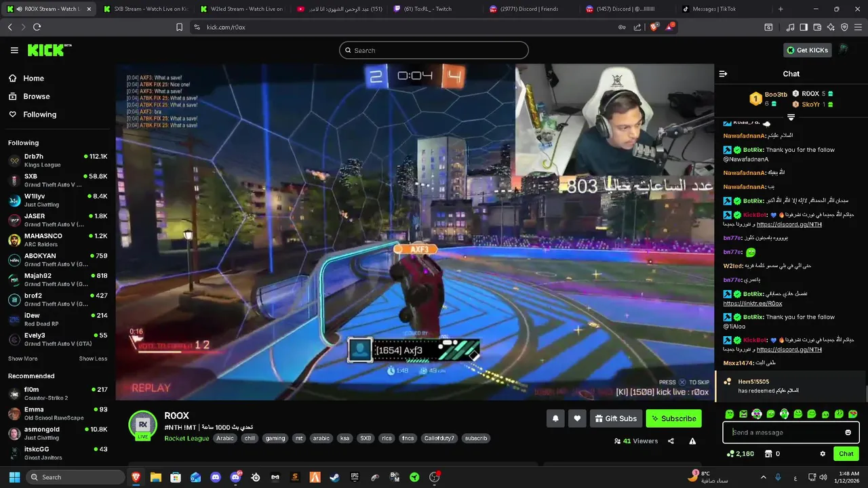Screen dimensions: 868x488
Task: Click the Arabic tag
Action: pos(225,438)
